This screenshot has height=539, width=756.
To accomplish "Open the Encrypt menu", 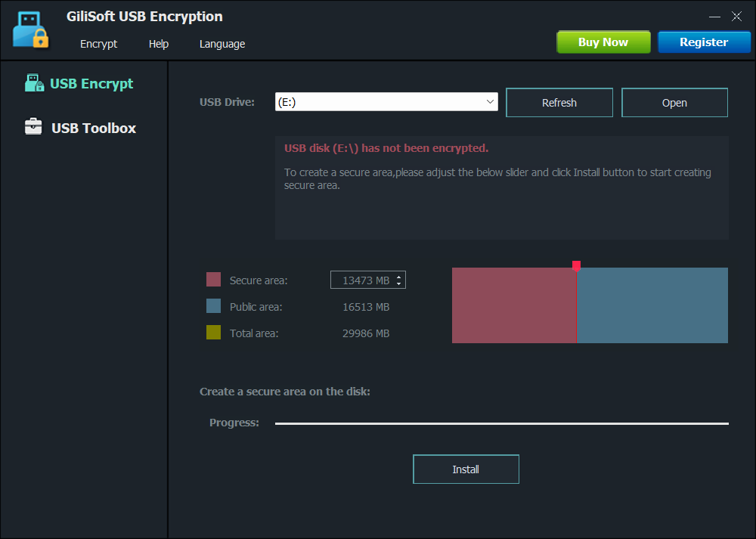I will (x=98, y=44).
